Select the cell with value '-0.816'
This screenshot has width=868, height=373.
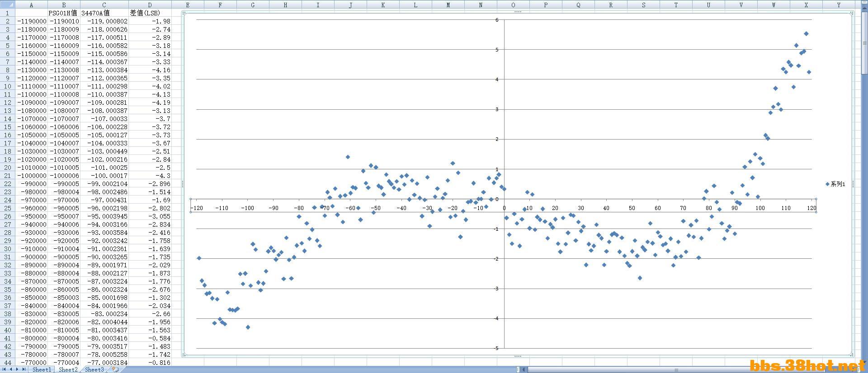[150, 363]
